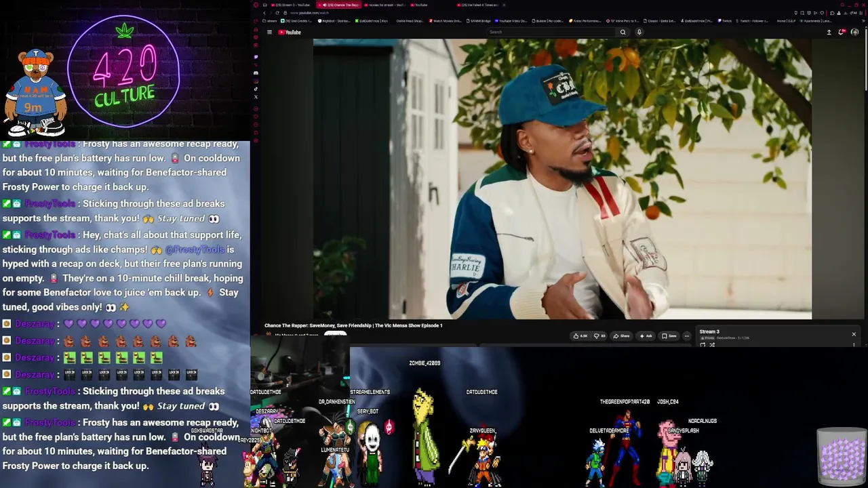Open the browser extensions icon in toolbar
This screenshot has height=488, width=868.
[x=832, y=13]
